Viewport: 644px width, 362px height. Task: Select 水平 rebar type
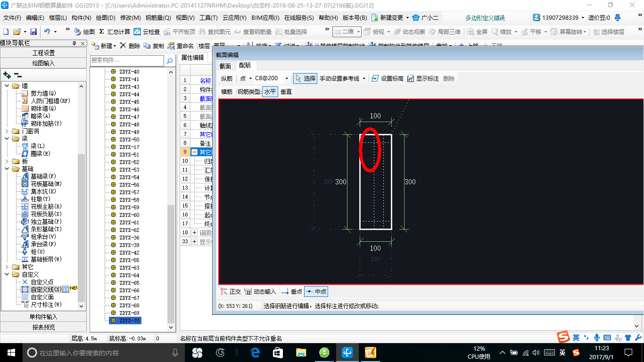pyautogui.click(x=270, y=91)
